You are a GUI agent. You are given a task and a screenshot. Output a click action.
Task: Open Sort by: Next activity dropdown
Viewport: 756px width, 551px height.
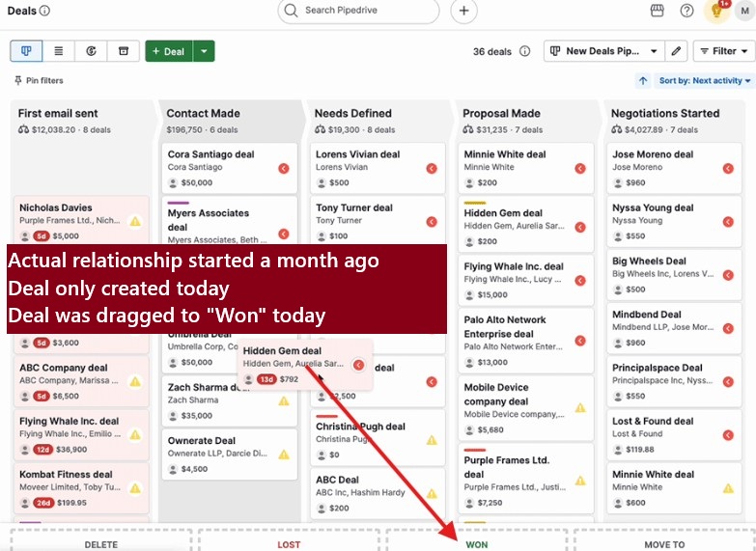pyautogui.click(x=705, y=80)
